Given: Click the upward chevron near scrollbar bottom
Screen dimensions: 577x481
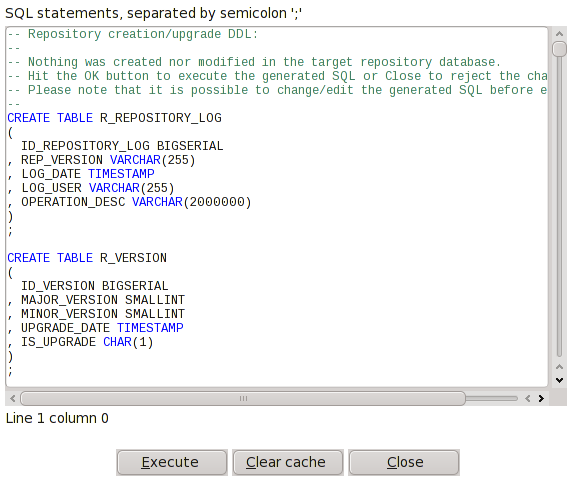Looking at the screenshot, I should coord(559,367).
